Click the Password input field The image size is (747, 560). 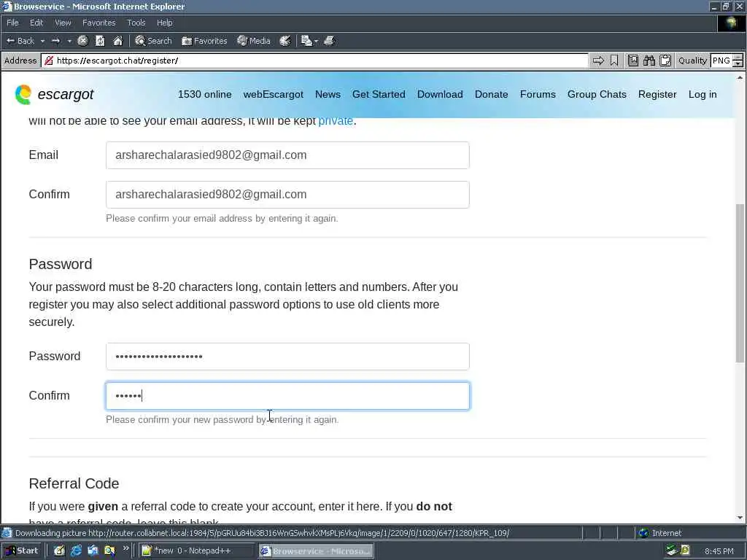point(287,356)
